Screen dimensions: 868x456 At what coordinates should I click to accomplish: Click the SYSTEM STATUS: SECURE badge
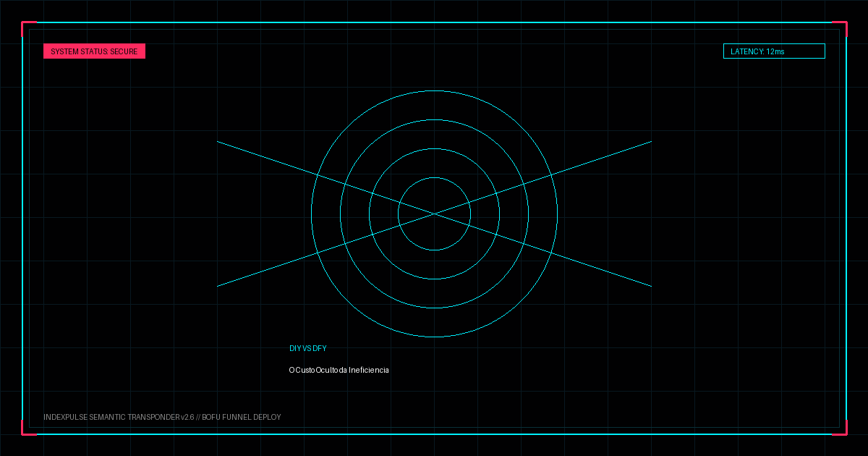pyautogui.click(x=94, y=51)
